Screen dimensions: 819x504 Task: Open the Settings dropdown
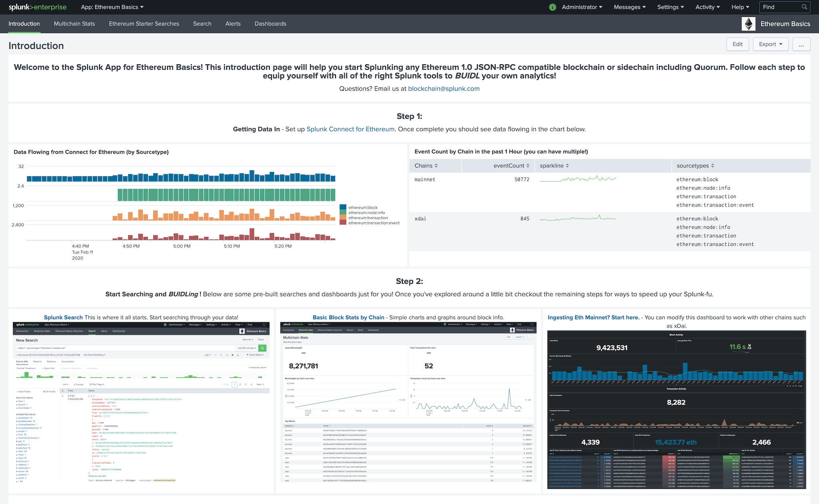(x=671, y=7)
